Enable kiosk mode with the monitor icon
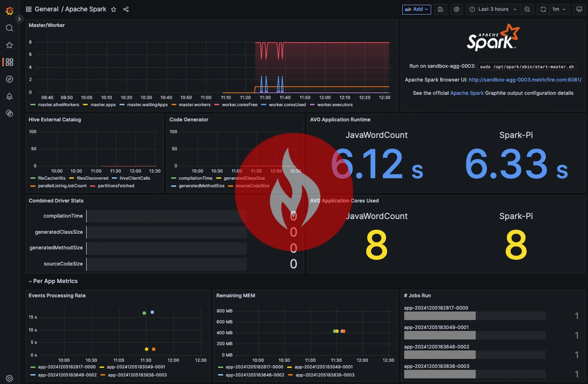 coord(578,9)
